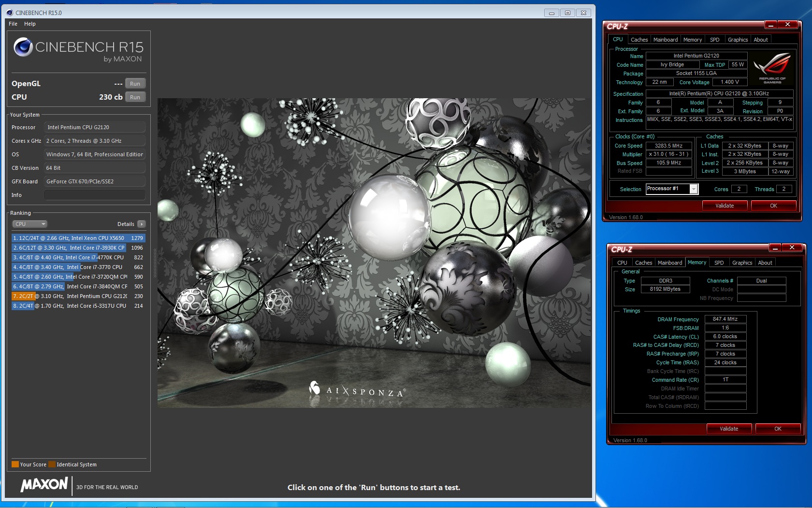Click the Details arrow button in Ranking
812x508 pixels.
[x=142, y=224]
